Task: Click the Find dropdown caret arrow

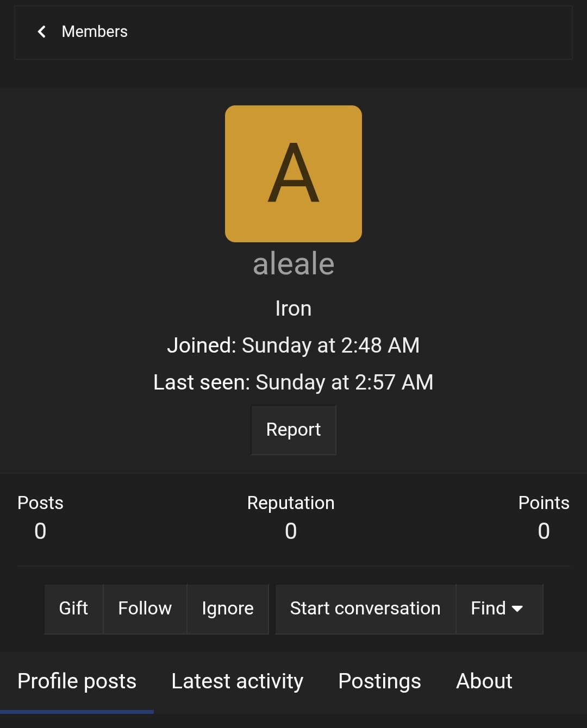Action: point(517,609)
